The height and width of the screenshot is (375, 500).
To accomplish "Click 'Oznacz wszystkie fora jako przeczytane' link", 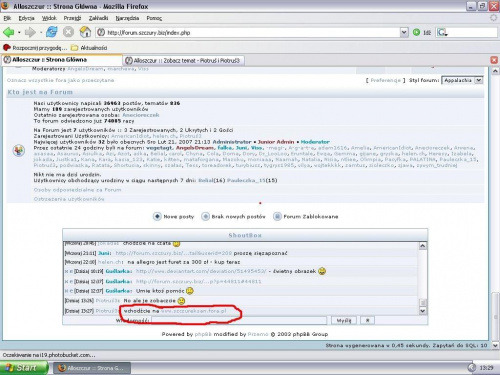I will pyautogui.click(x=60, y=80).
